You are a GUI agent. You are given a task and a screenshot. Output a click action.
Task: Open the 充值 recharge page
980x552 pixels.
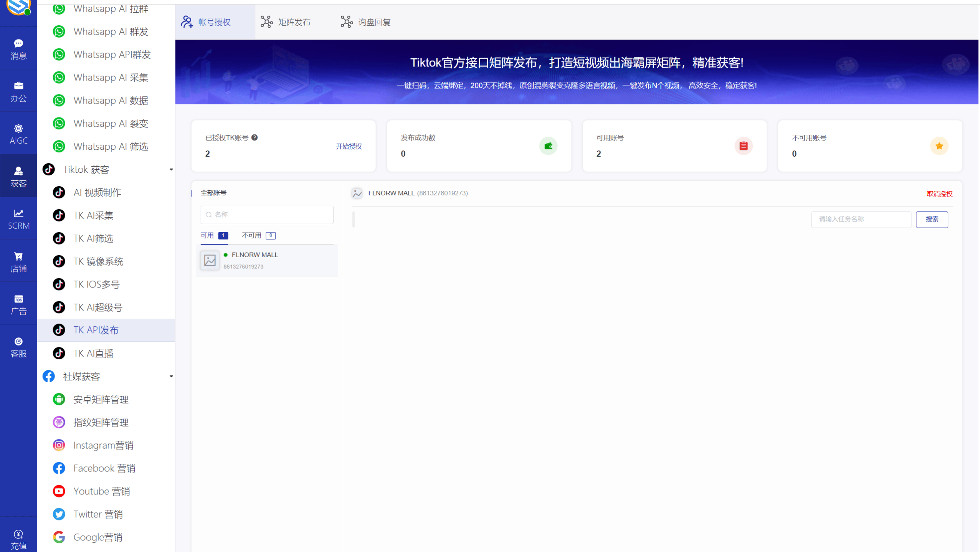tap(18, 537)
